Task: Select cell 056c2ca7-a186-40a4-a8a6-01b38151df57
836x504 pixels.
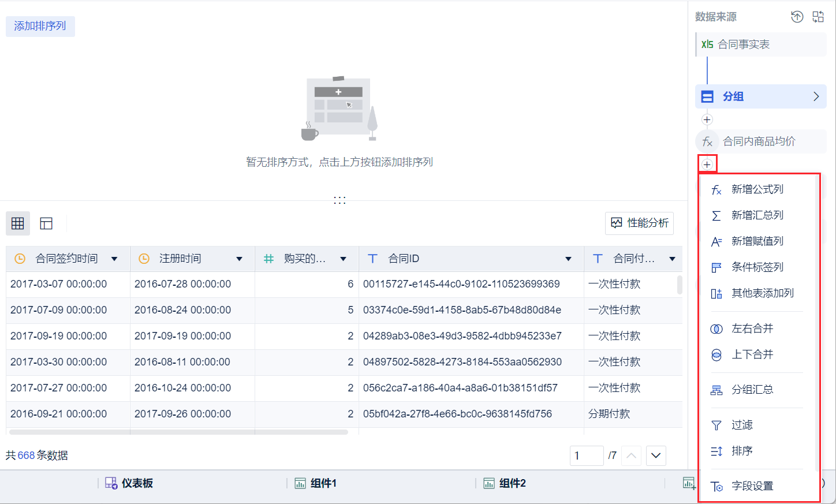Action: (x=471, y=388)
